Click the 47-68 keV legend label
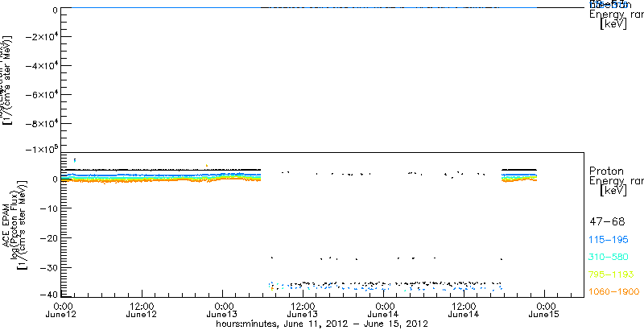This screenshot has height=330, width=644. 607,222
